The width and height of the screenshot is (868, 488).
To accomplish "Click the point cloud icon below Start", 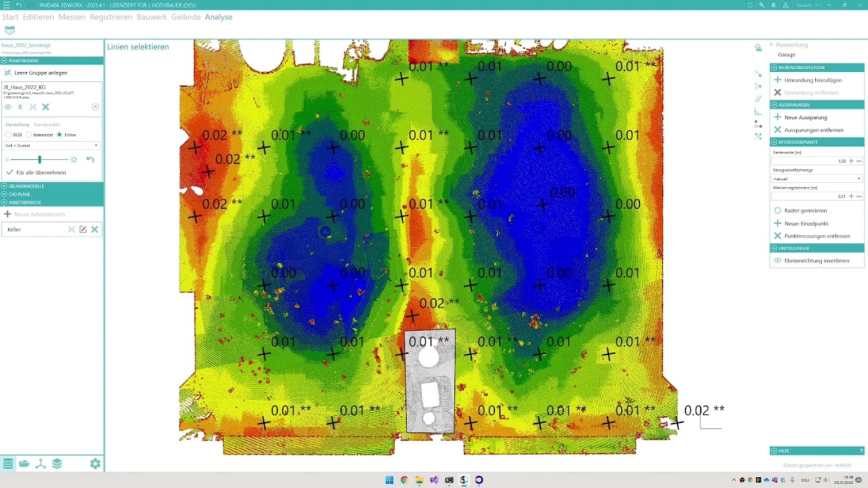I will click(x=9, y=30).
